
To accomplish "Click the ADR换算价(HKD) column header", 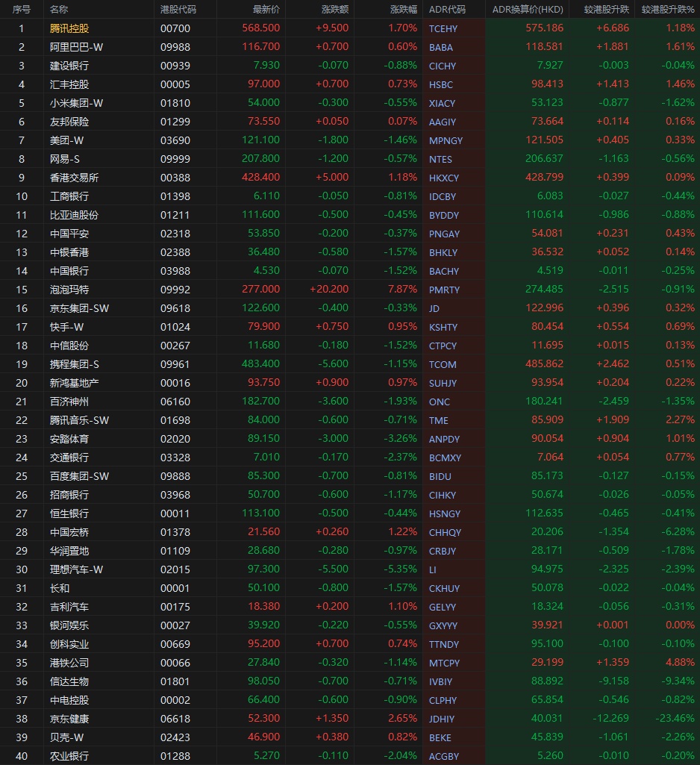I will point(528,9).
